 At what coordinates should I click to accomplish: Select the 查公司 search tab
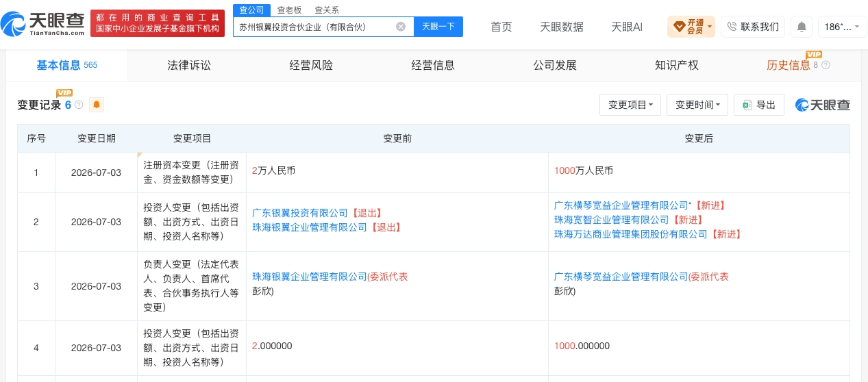click(x=251, y=10)
